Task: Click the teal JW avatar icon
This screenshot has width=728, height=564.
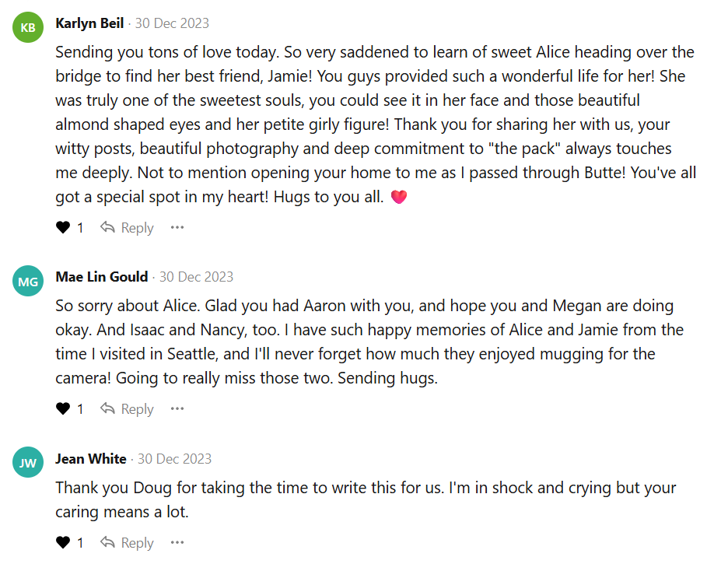Action: [x=28, y=464]
